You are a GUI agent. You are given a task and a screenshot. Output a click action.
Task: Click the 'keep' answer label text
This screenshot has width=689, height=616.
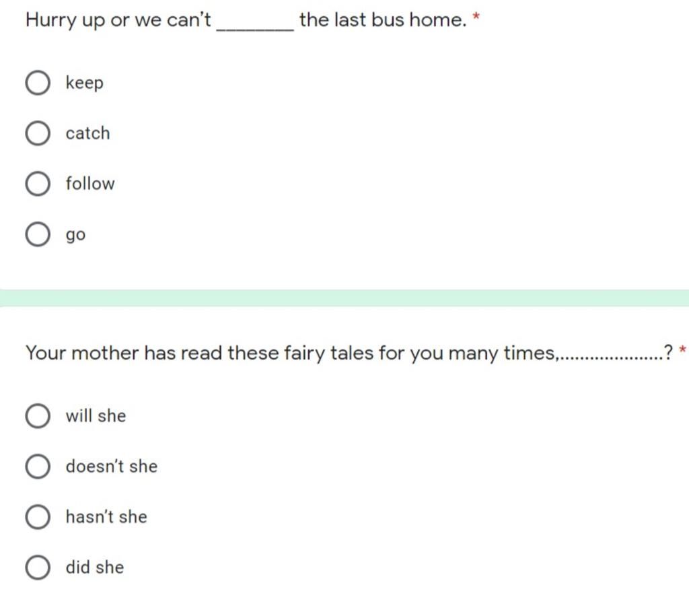tap(84, 83)
